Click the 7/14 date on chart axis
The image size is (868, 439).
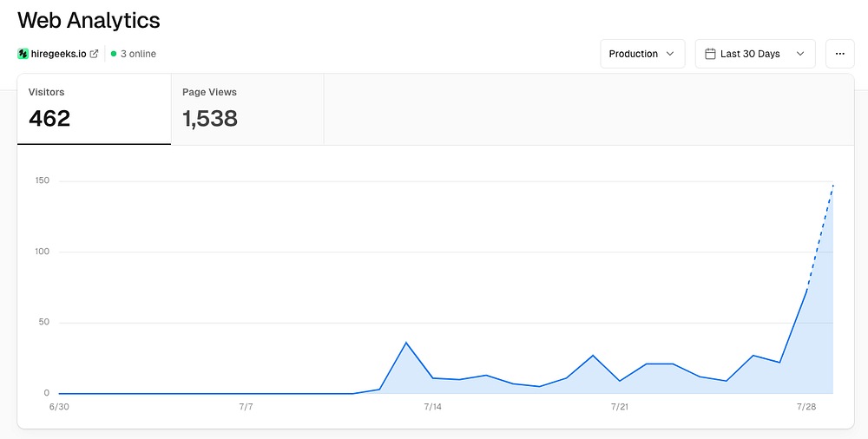433,407
